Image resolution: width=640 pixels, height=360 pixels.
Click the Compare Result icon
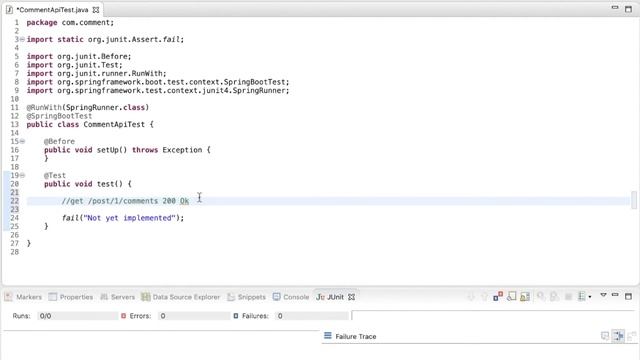click(632, 336)
